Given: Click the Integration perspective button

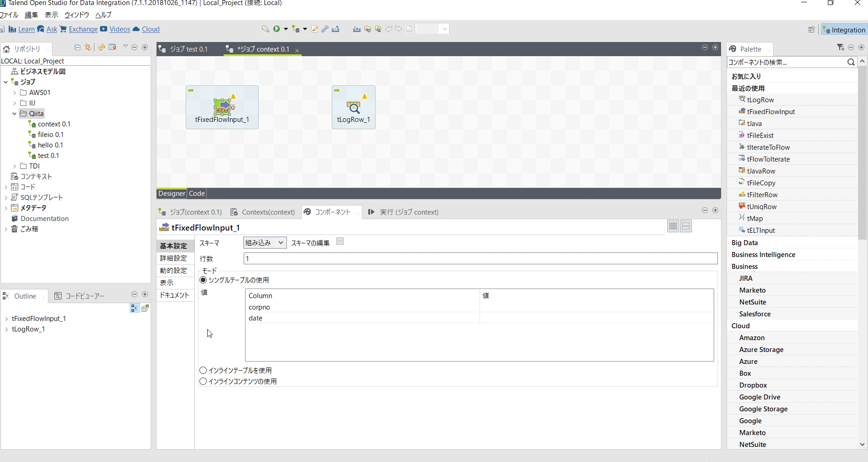Looking at the screenshot, I should 844,30.
